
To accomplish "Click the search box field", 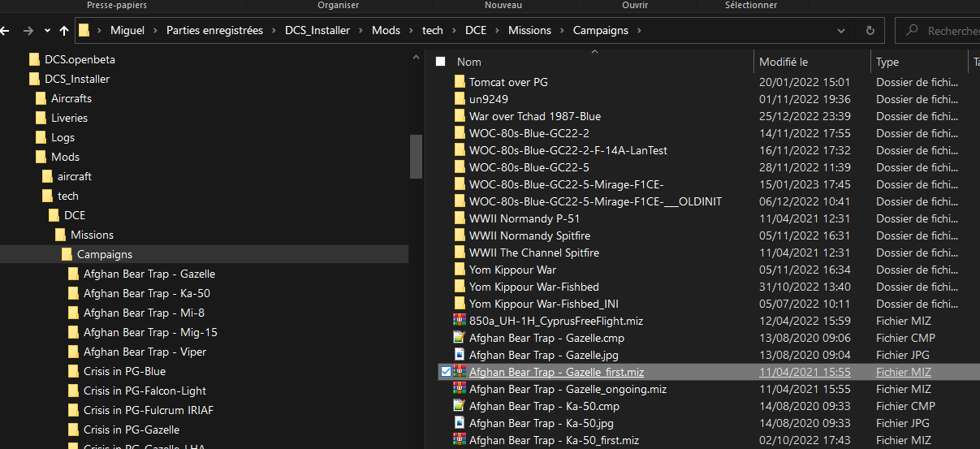I will click(939, 31).
